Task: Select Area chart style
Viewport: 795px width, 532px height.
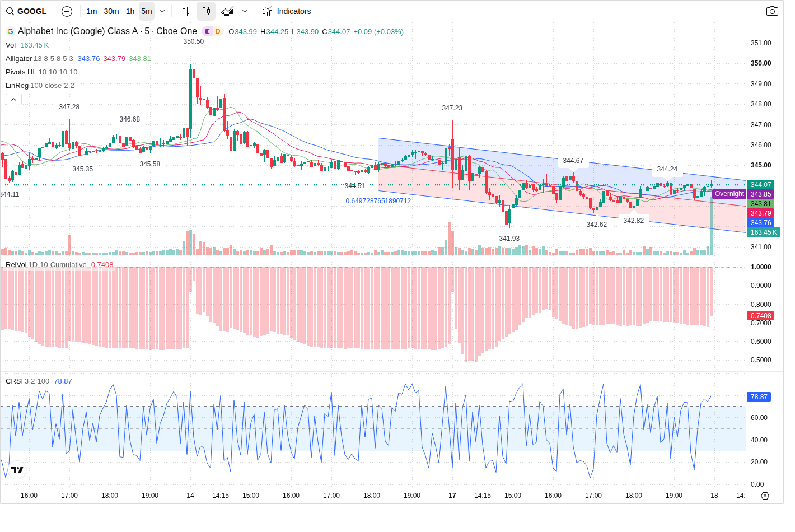Action: tap(227, 11)
